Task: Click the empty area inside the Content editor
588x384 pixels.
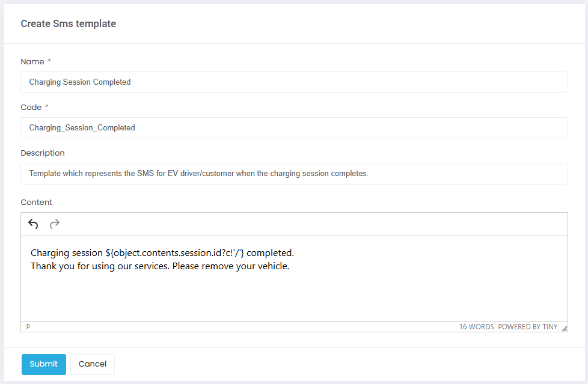Action: [294, 297]
